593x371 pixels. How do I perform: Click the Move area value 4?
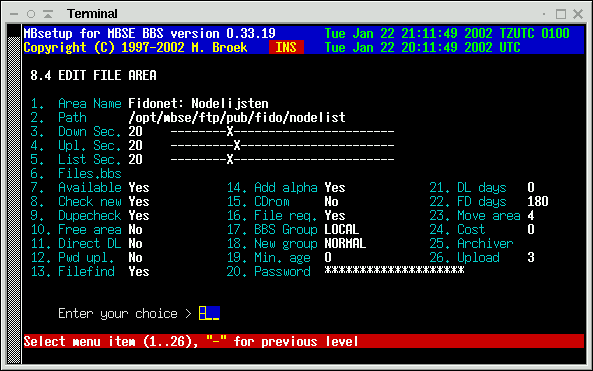point(531,216)
